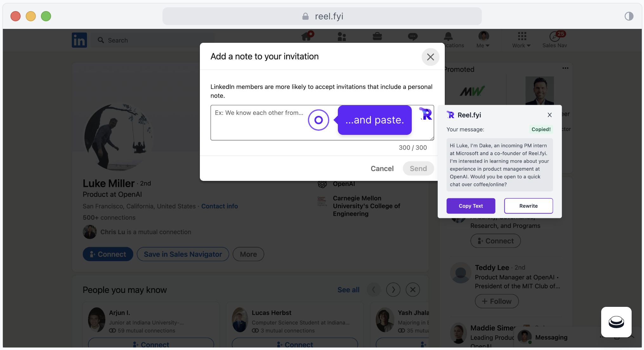
Task: Expand the Me profile dropdown
Action: tap(483, 40)
